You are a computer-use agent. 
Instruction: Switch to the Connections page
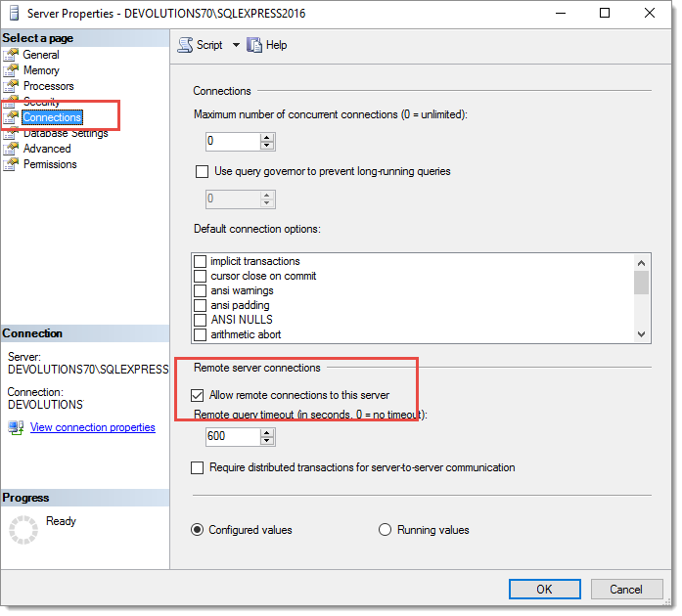(52, 117)
